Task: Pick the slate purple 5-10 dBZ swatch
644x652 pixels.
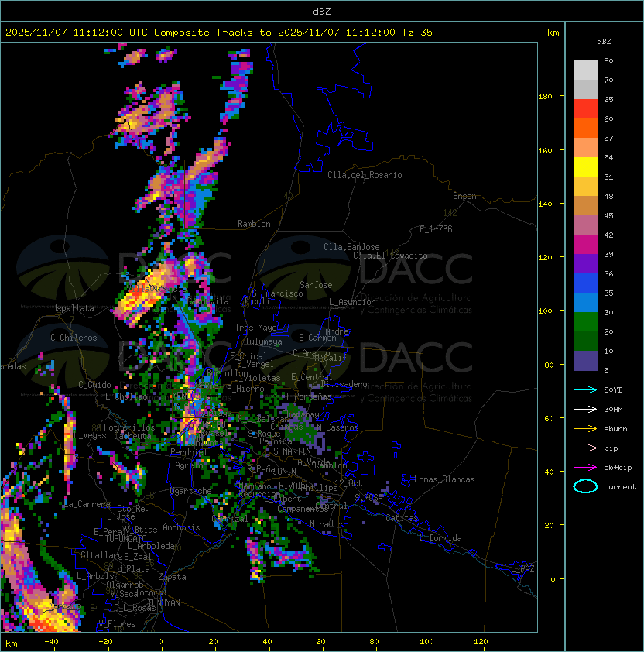Action: 585,361
